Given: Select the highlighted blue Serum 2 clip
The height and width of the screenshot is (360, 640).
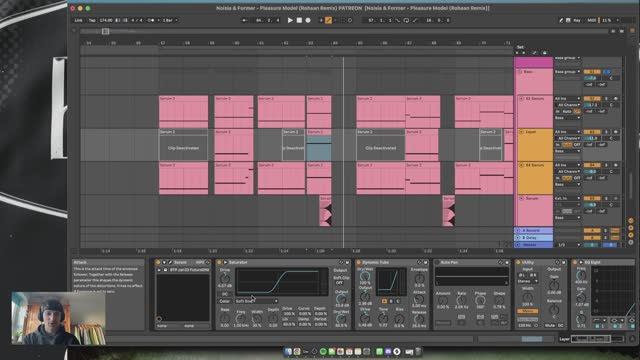Looking at the screenshot, I should pos(319,145).
